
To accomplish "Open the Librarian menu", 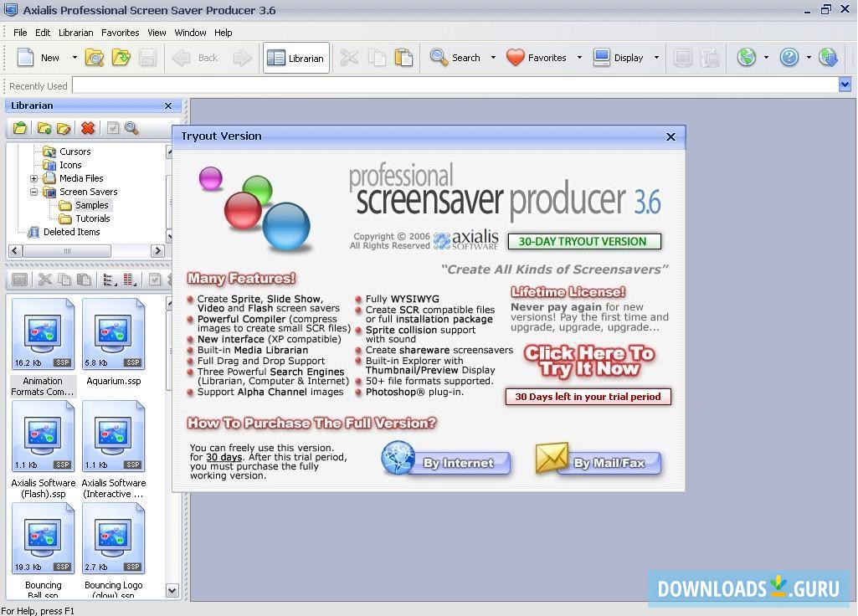I will 75,33.
